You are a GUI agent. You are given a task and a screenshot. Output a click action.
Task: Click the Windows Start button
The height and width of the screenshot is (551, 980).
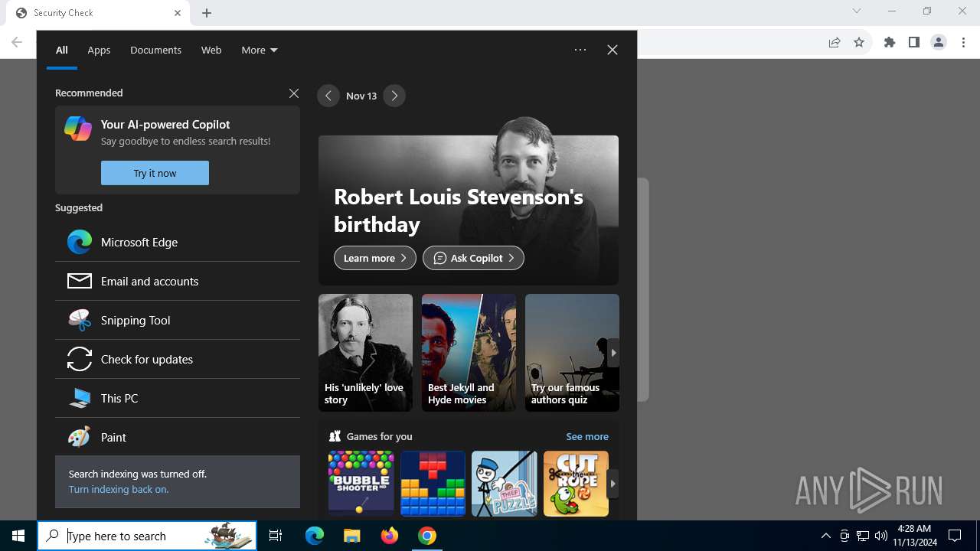pos(18,536)
